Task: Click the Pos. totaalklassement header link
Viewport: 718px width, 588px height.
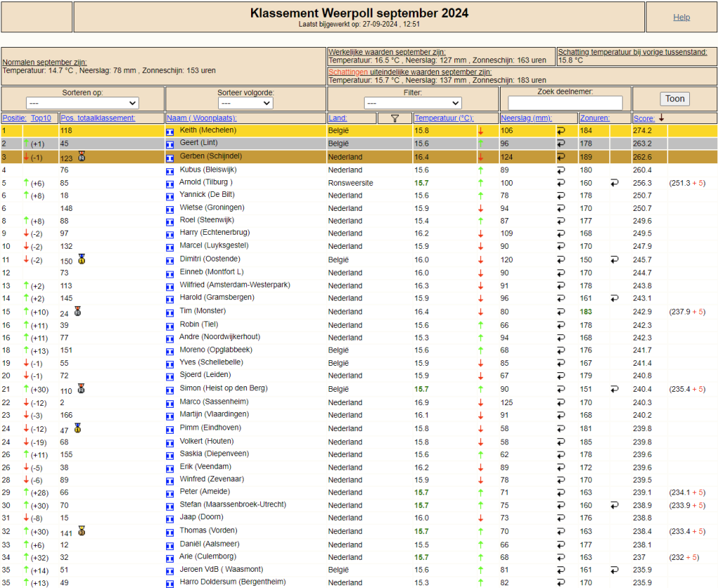Action: pos(98,118)
